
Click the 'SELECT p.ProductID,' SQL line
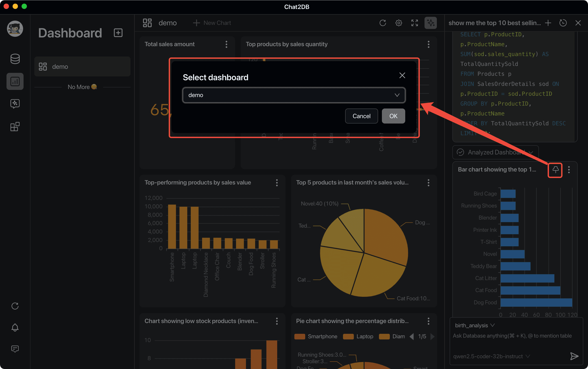point(492,34)
